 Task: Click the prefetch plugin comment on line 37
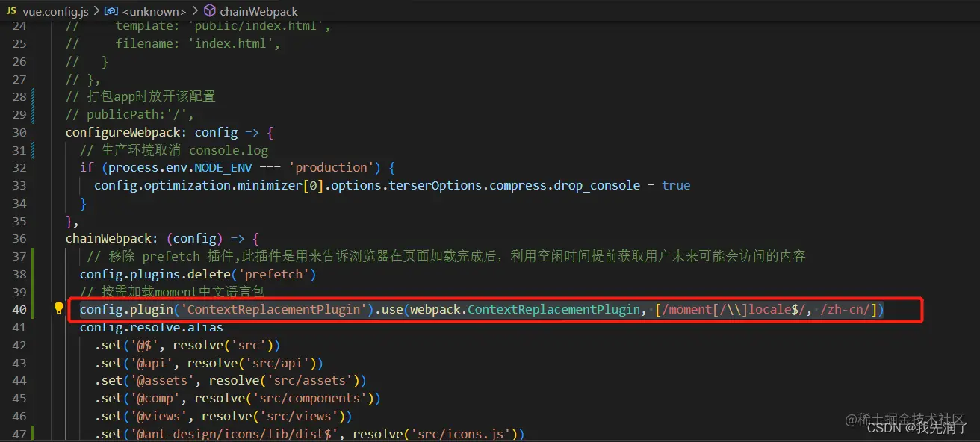click(x=447, y=256)
